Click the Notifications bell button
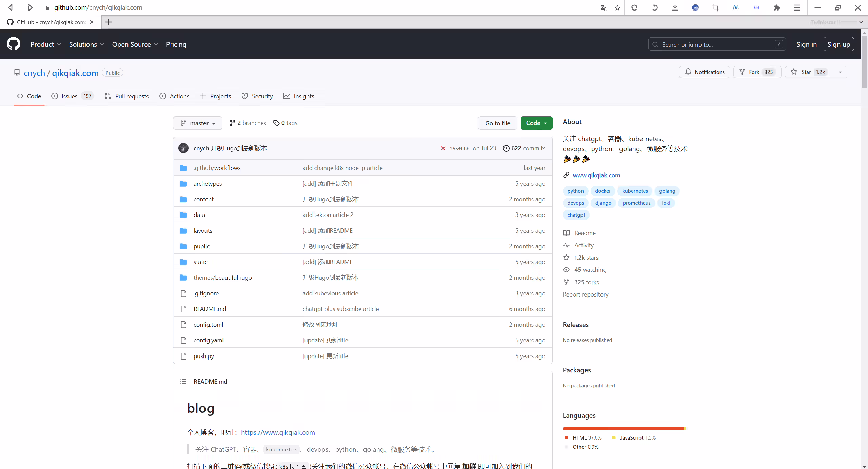The image size is (868, 469). [x=705, y=72]
